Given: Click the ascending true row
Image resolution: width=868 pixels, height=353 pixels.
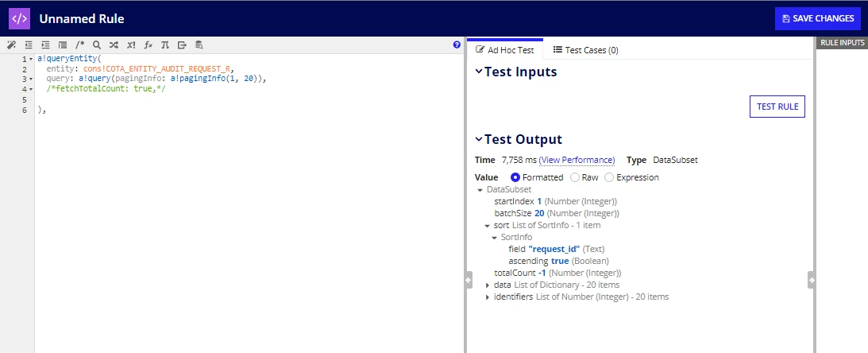Looking at the screenshot, I should pyautogui.click(x=558, y=261).
